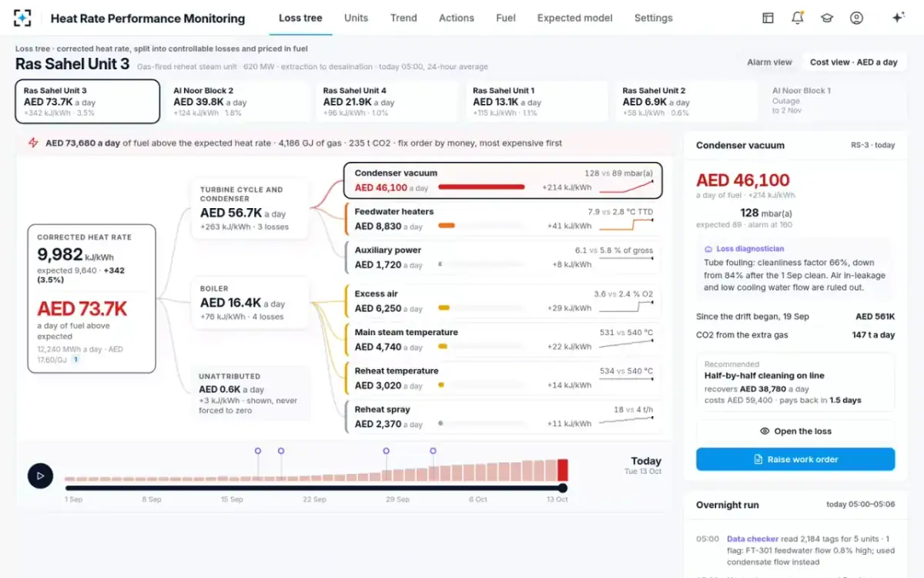Click the info badge beside AED 17.60/GJ
924x578 pixels.
(x=75, y=359)
